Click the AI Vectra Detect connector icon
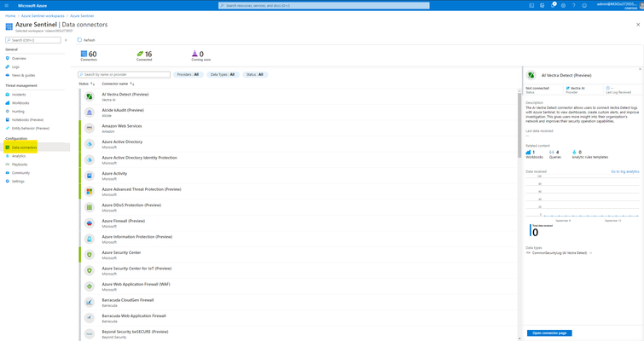The height and width of the screenshot is (341, 644). 89,96
